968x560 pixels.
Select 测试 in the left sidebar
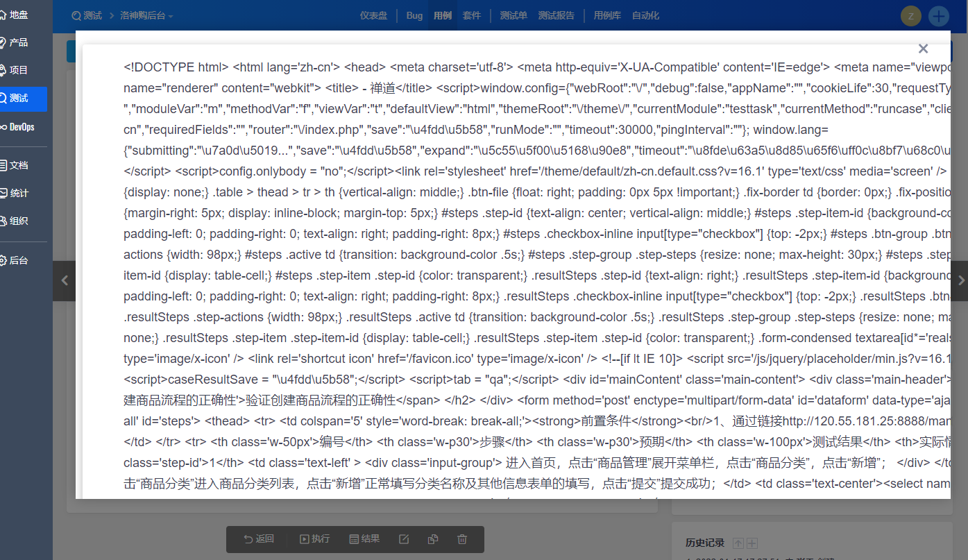coord(22,99)
